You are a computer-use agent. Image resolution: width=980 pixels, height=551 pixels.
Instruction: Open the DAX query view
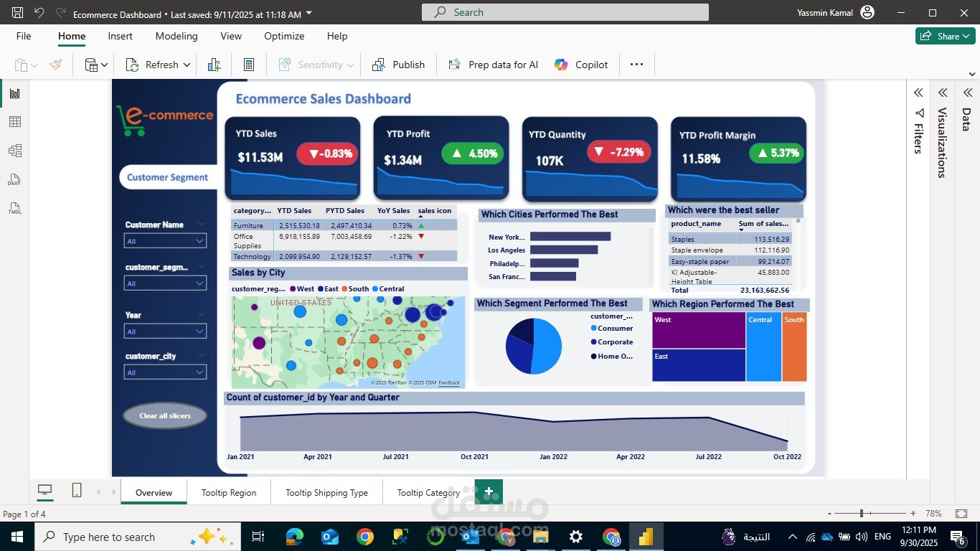point(15,179)
